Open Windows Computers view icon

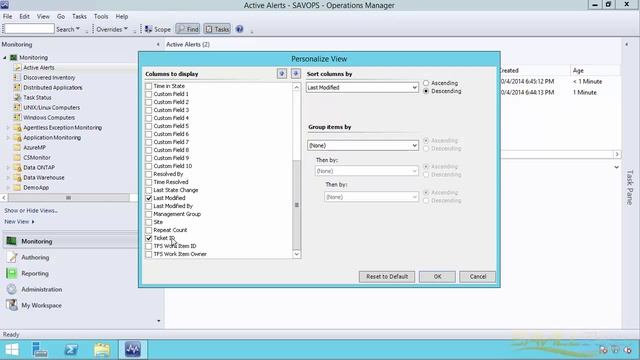click(x=17, y=117)
